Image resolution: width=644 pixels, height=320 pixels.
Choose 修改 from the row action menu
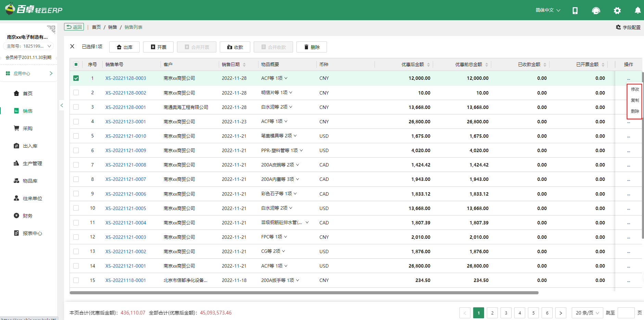pyautogui.click(x=635, y=89)
